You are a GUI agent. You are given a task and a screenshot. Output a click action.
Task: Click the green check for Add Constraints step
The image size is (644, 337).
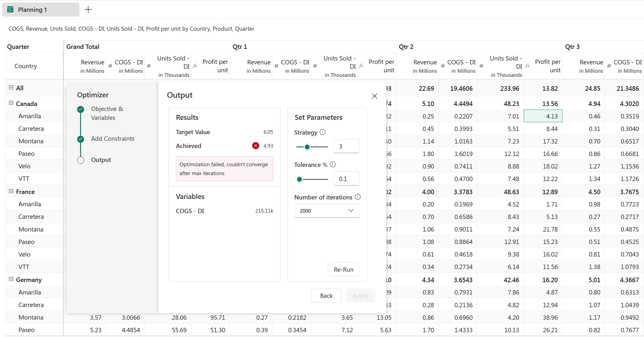(80, 139)
